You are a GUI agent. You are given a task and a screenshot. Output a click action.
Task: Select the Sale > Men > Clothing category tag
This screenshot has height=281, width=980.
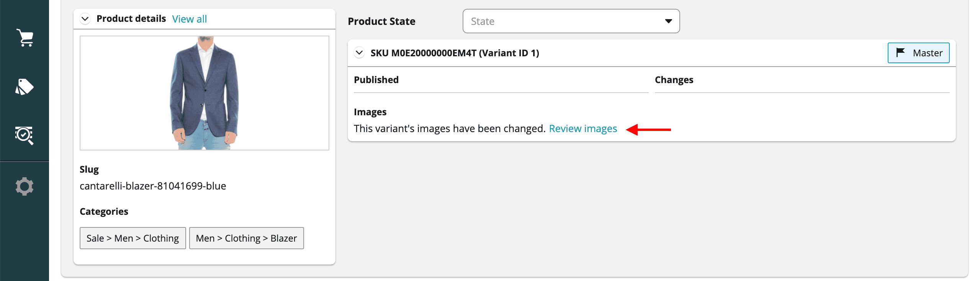tap(133, 238)
